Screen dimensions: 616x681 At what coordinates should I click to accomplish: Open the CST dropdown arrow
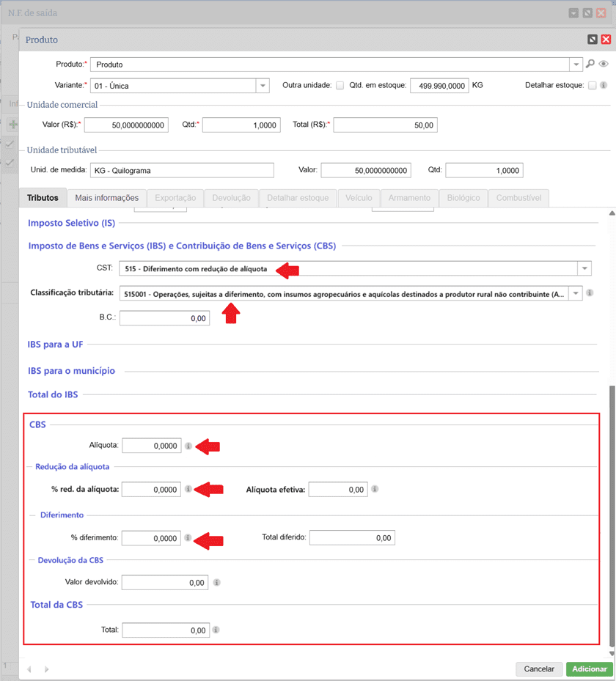(584, 268)
